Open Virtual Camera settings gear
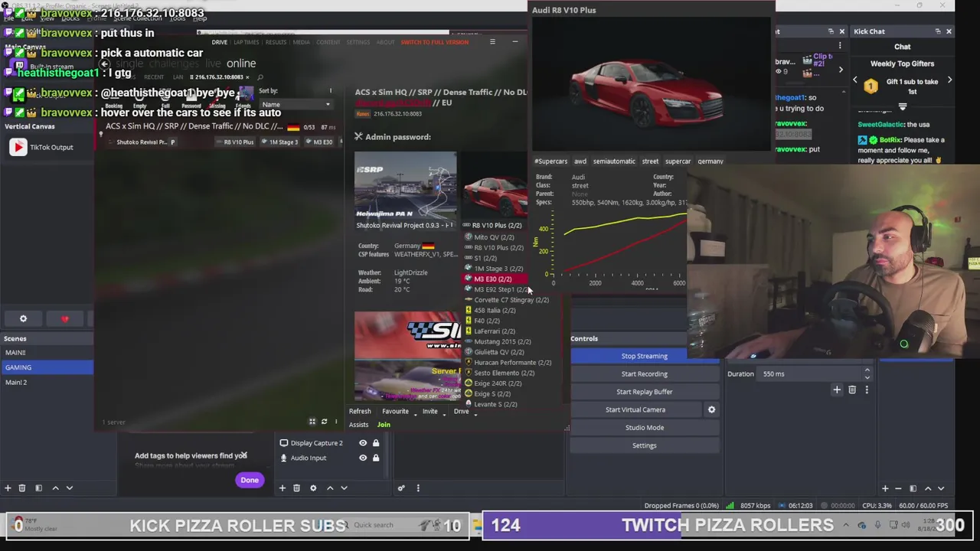Viewport: 980px width, 551px height. (x=711, y=409)
